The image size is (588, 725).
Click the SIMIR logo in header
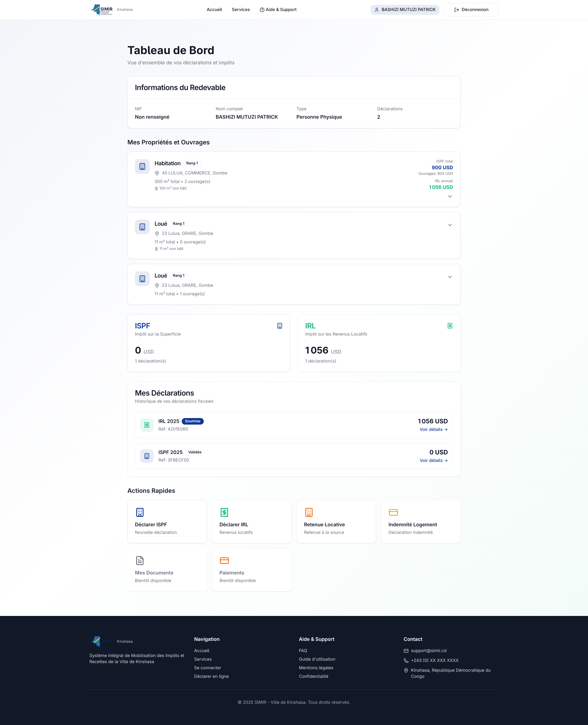point(102,9)
